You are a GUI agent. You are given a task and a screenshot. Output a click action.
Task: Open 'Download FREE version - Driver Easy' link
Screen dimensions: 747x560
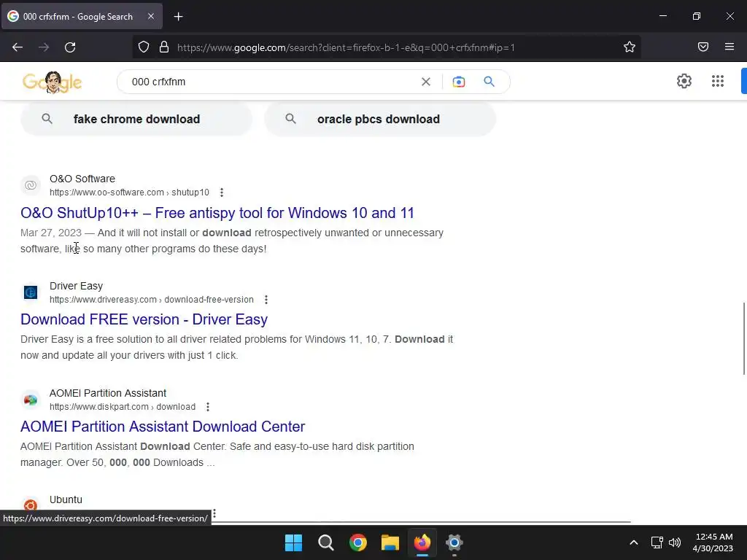(144, 319)
